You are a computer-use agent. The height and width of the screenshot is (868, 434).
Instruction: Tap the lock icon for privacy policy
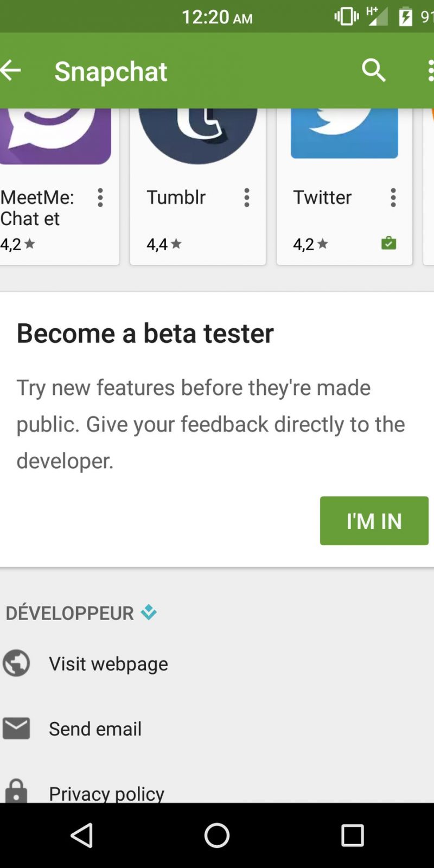click(x=16, y=791)
